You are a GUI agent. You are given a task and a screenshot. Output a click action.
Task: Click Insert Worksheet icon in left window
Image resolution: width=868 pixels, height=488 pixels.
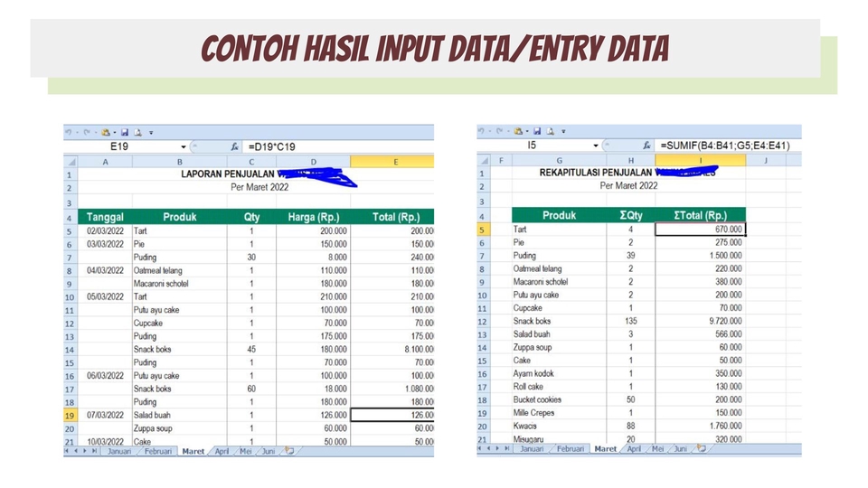pyautogui.click(x=289, y=451)
